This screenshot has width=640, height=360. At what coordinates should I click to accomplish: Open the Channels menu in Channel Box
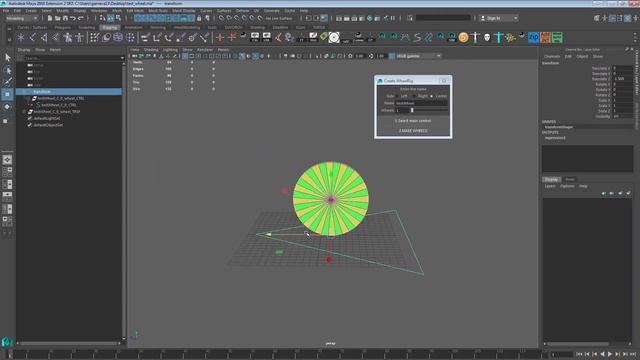click(x=552, y=56)
